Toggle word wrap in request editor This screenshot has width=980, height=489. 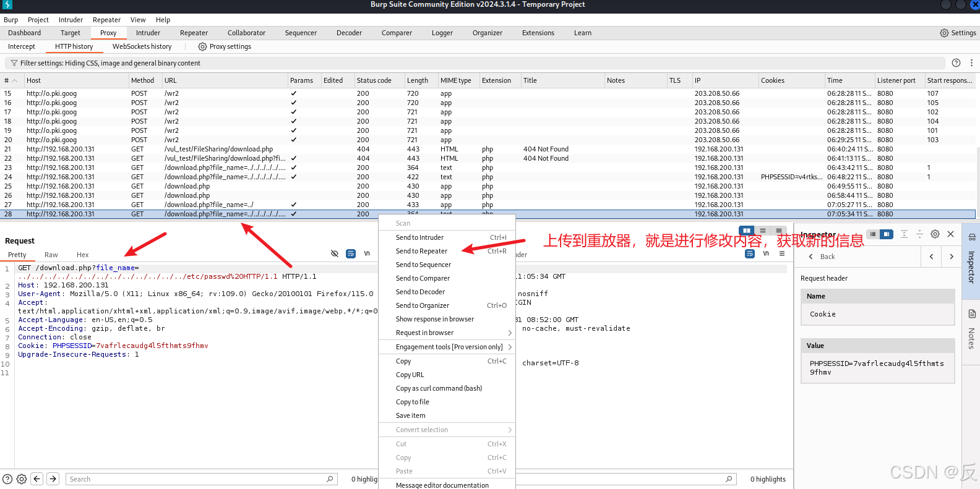351,253
